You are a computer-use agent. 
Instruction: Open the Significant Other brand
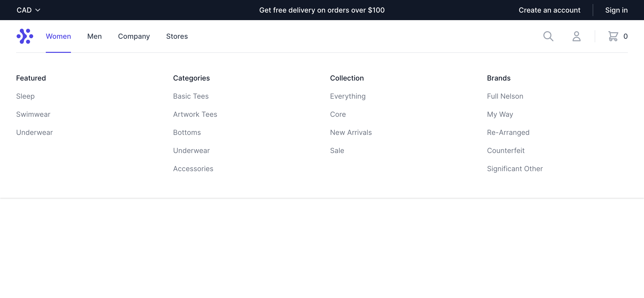coord(515,169)
